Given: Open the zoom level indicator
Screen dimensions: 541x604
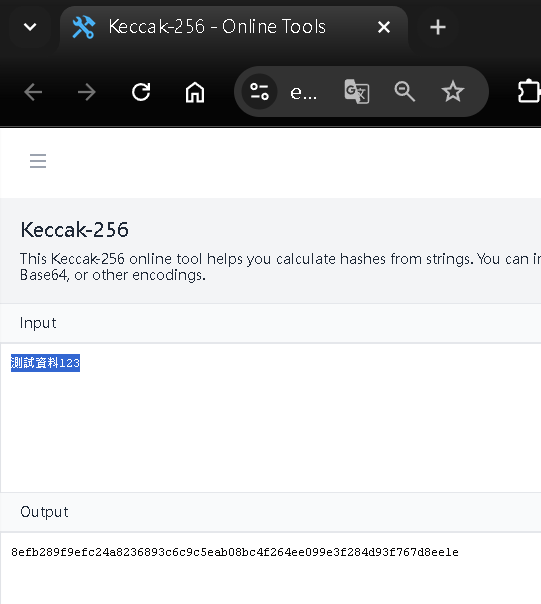Looking at the screenshot, I should (x=405, y=92).
